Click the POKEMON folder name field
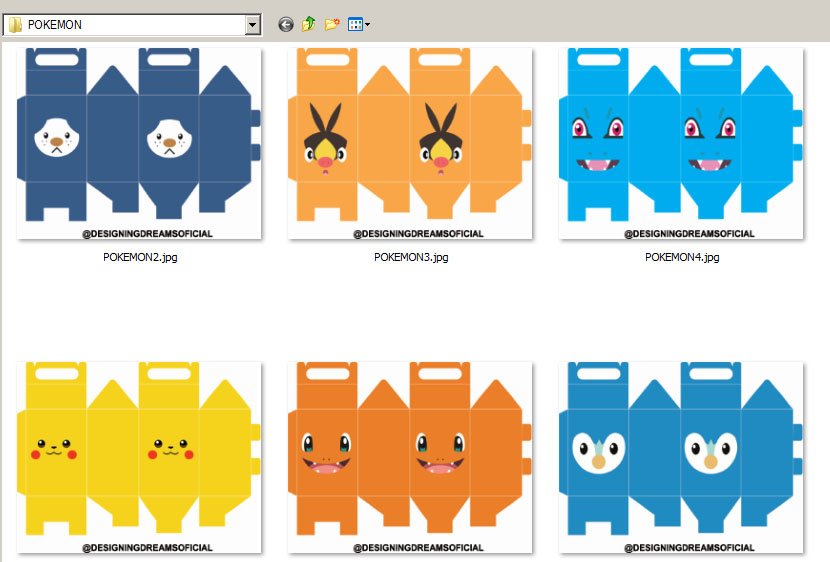The width and height of the screenshot is (830, 562). pyautogui.click(x=131, y=25)
